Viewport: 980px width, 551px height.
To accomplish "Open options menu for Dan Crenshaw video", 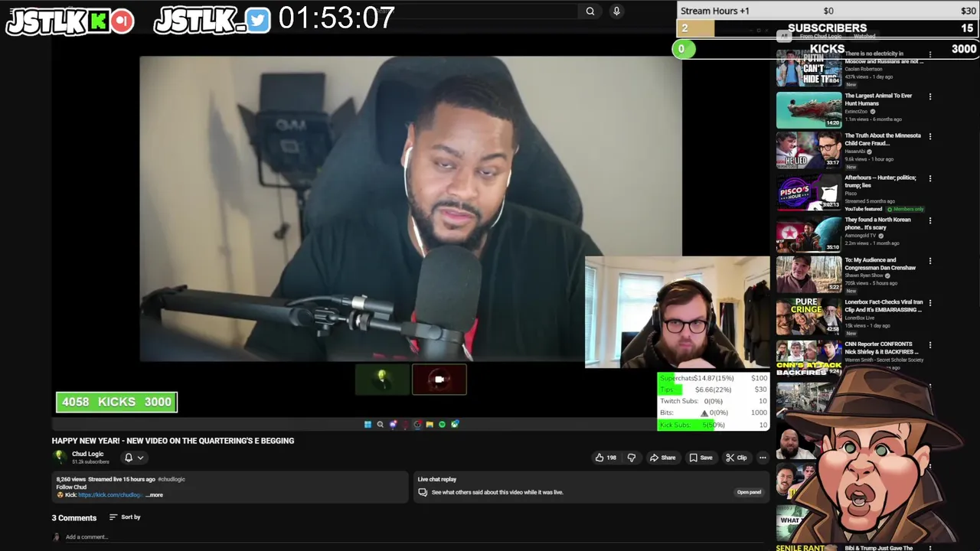I will pyautogui.click(x=930, y=261).
